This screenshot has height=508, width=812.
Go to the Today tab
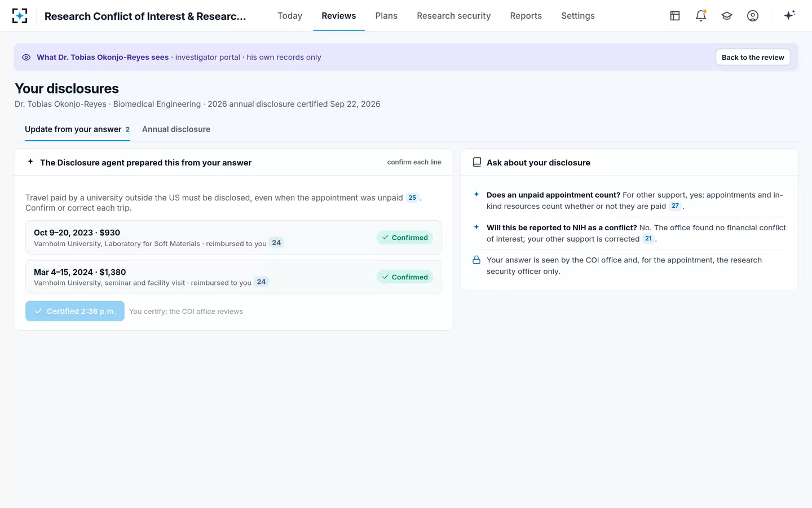pyautogui.click(x=290, y=16)
